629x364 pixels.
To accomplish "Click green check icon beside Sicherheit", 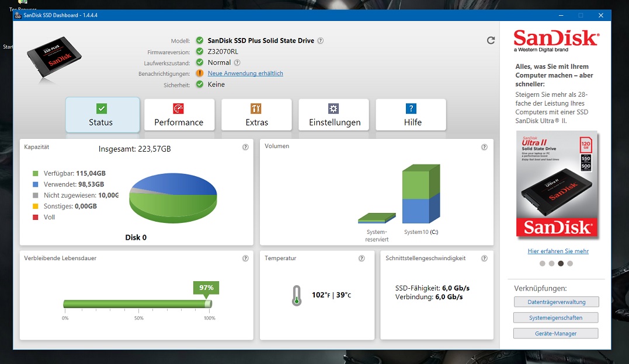I will point(199,84).
